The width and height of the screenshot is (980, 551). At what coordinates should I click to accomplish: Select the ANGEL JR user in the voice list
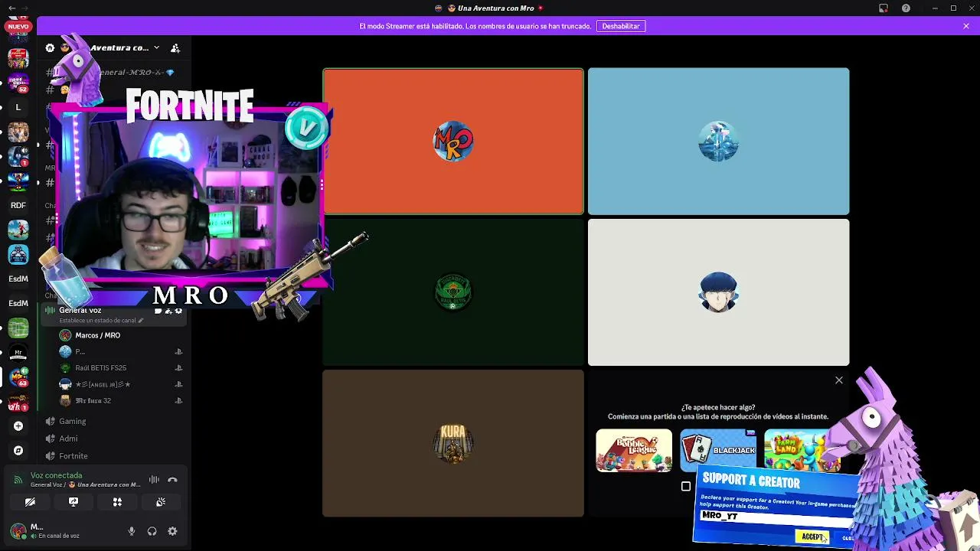tap(103, 384)
